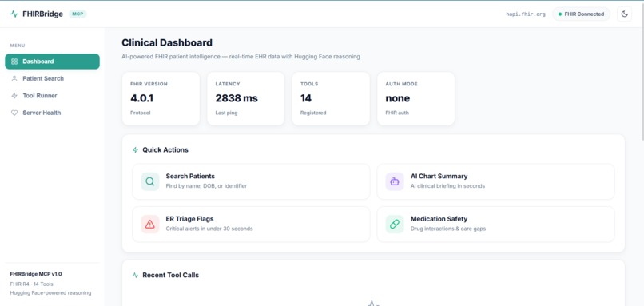Click the Tool Runner lightning icon

[x=14, y=96]
